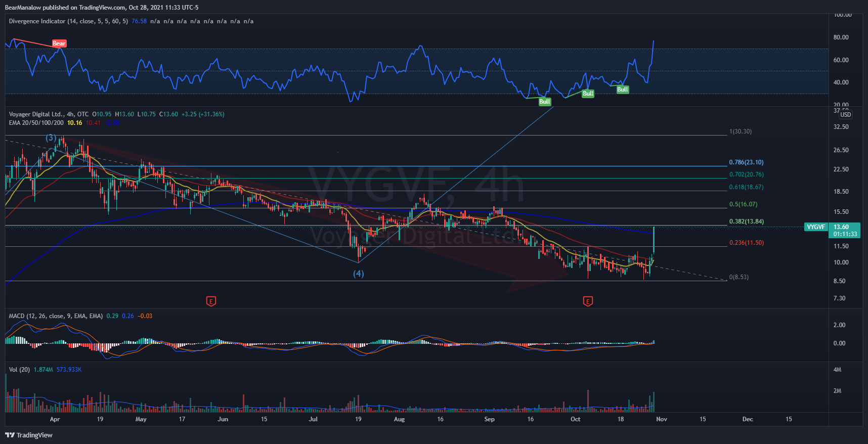
Task: Select the last Bull label near Oct 18
Action: tap(623, 90)
